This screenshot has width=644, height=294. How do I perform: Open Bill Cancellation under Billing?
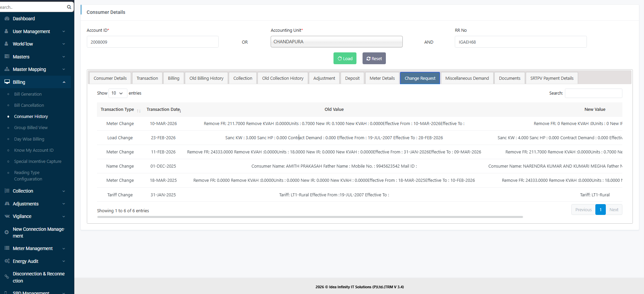pyautogui.click(x=29, y=105)
